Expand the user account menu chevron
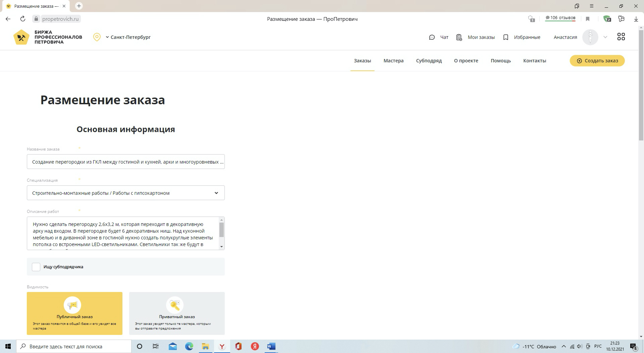644x353 pixels. coord(605,37)
